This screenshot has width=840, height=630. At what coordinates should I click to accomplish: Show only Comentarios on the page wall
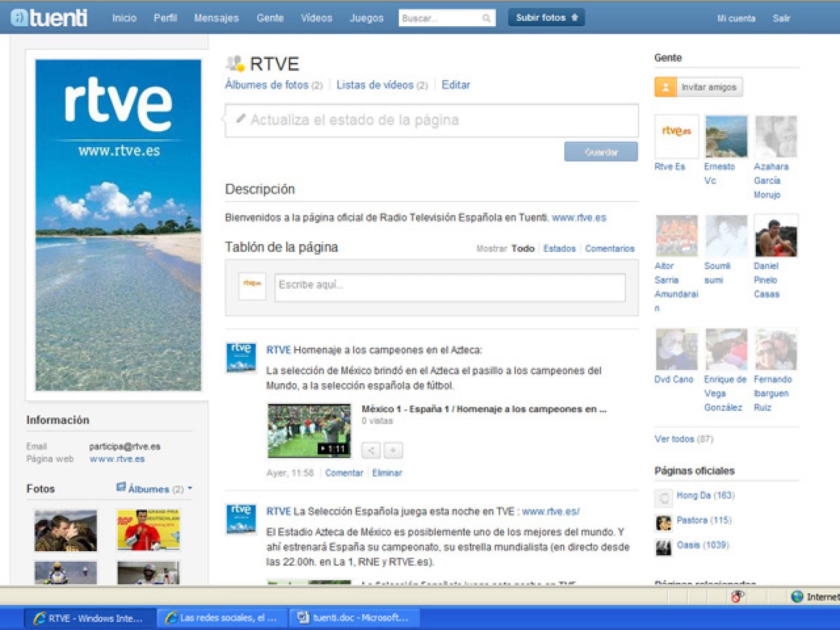point(609,248)
